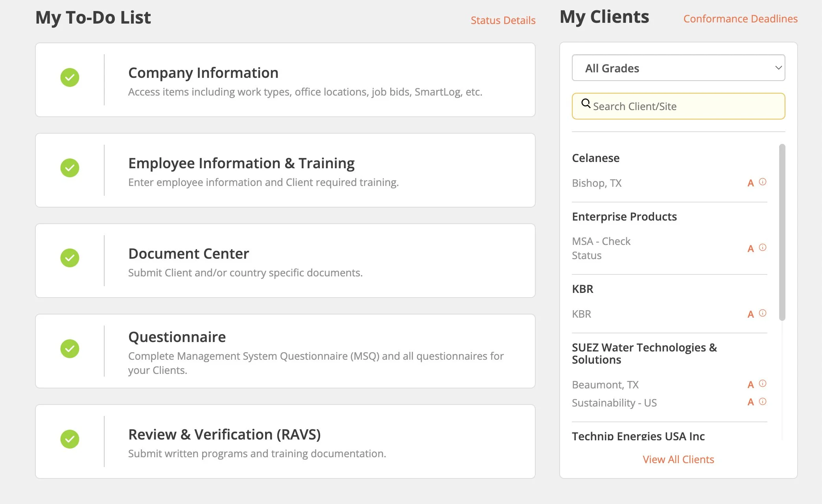Click the client list vertical scrollbar
822x504 pixels.
(x=782, y=232)
